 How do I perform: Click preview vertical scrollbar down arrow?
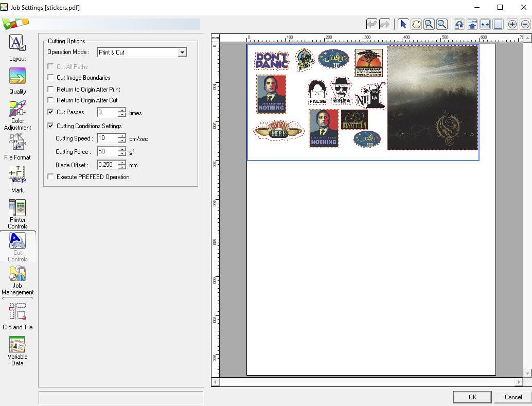click(x=527, y=373)
